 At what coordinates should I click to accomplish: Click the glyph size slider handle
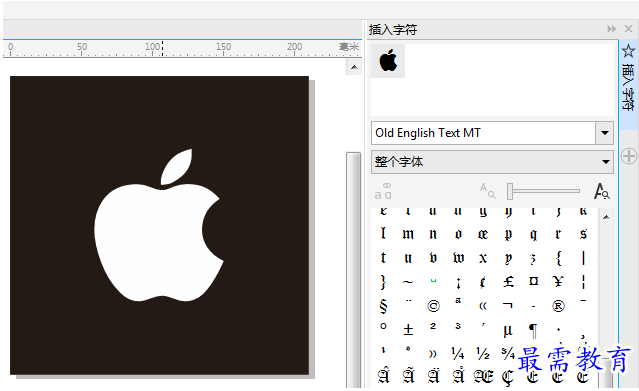510,191
